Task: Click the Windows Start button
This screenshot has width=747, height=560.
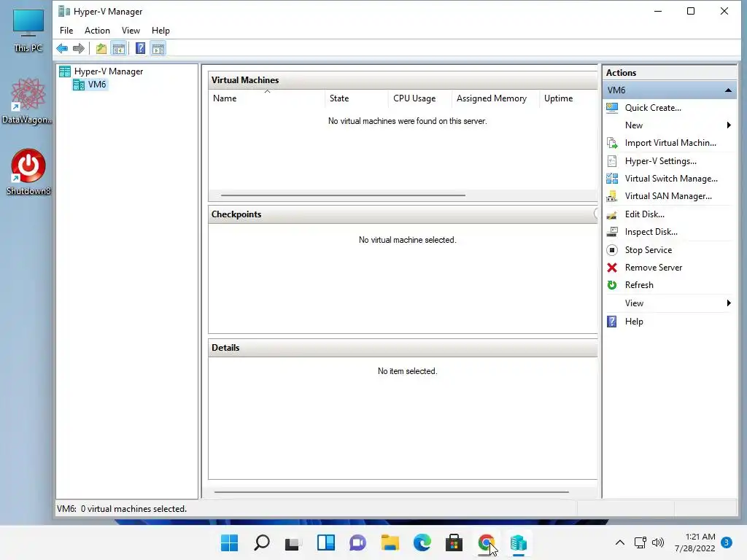Action: 229,542
